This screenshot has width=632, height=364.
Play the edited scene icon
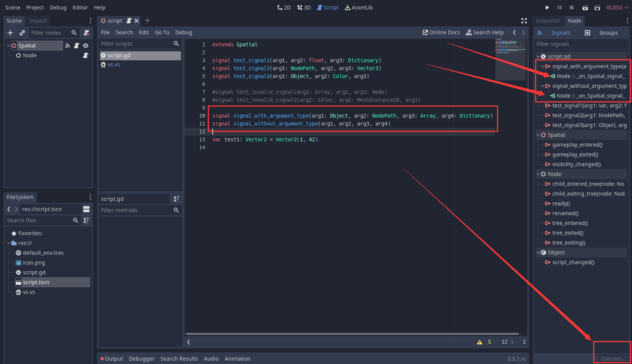pos(585,8)
